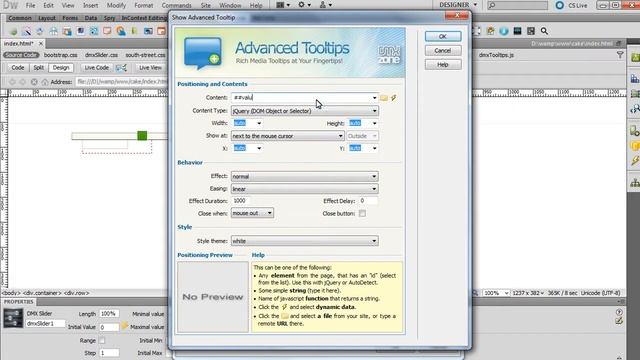Open the Close when dropdown
The width and height of the screenshot is (640, 360).
click(x=252, y=213)
